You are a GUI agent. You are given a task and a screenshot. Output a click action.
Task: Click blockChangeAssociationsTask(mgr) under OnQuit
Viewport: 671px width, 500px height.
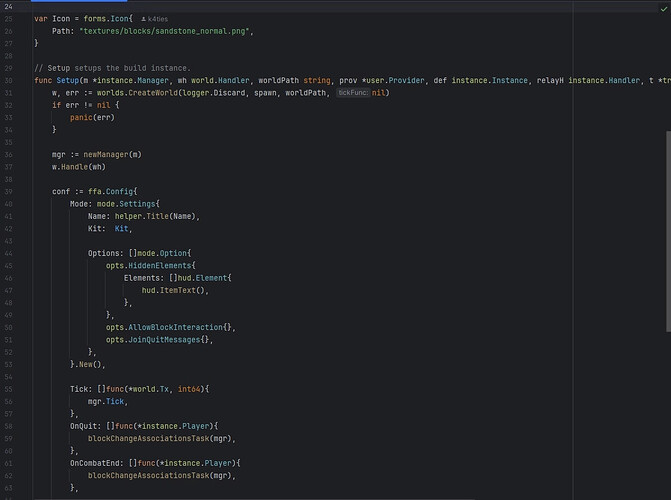(x=160, y=438)
